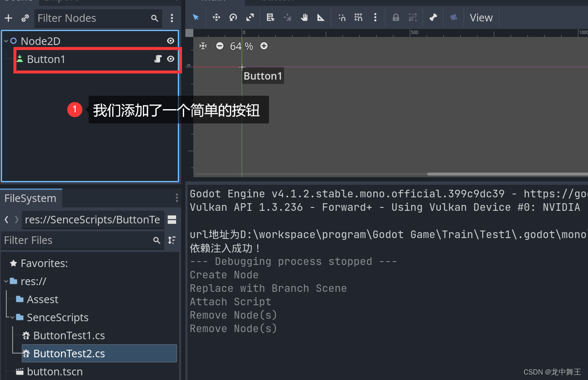Choose the list select tool
Viewport: 588px width, 380px height.
271,17
